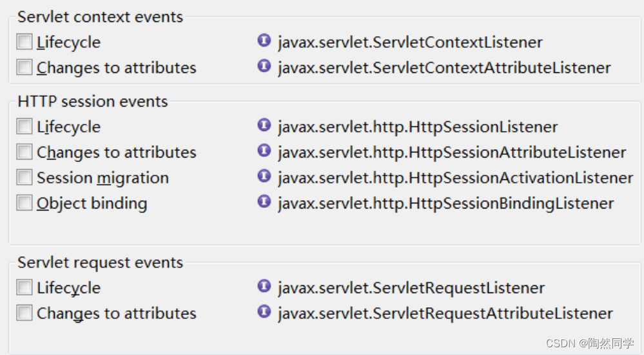Select the javax.servlet.http.HttpSessionBindingListener text

[x=446, y=203]
